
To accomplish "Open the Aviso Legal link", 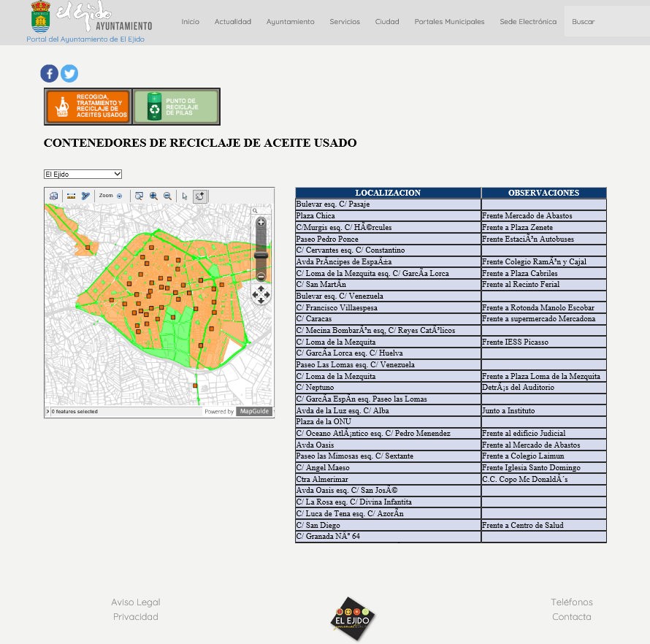I will click(x=135, y=602).
